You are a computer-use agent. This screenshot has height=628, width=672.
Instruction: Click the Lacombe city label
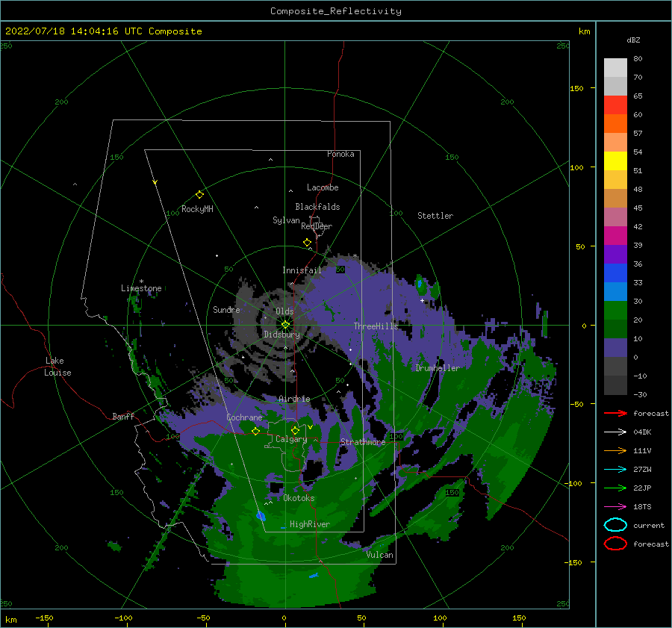click(x=323, y=187)
